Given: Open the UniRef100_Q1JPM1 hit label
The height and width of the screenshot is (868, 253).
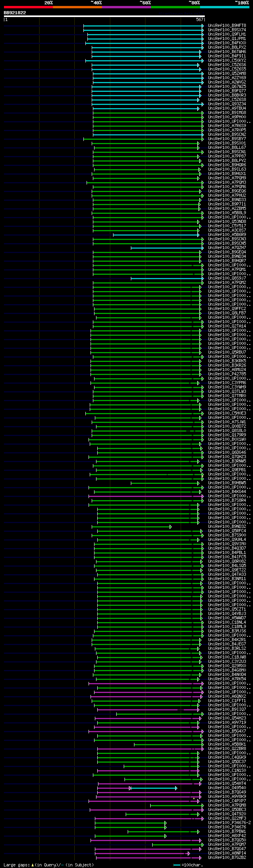Looking at the screenshot, I should pyautogui.click(x=227, y=38).
